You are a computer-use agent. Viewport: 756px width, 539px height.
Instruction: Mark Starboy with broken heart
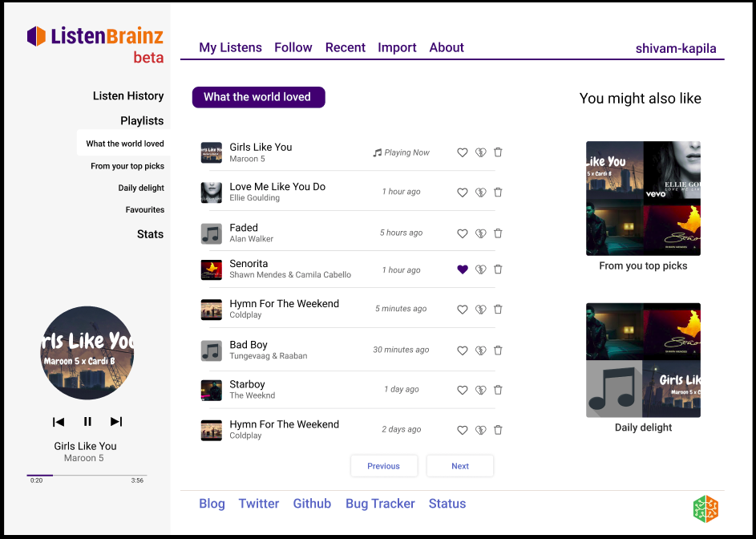[x=481, y=390]
